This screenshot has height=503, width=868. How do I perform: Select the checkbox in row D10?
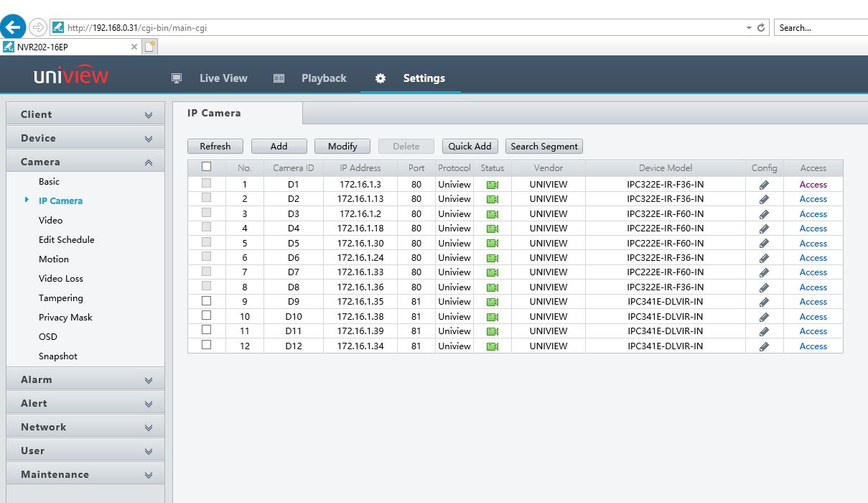[x=207, y=315]
